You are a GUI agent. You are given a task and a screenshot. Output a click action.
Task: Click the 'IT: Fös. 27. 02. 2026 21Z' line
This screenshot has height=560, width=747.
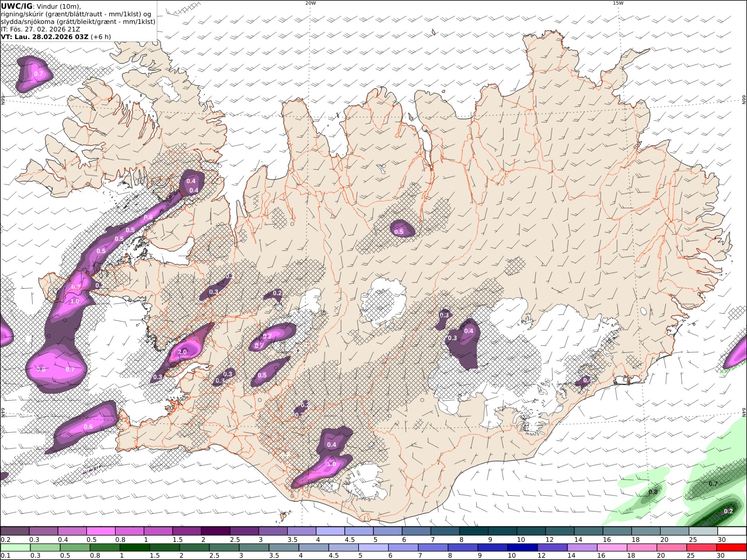pos(40,29)
